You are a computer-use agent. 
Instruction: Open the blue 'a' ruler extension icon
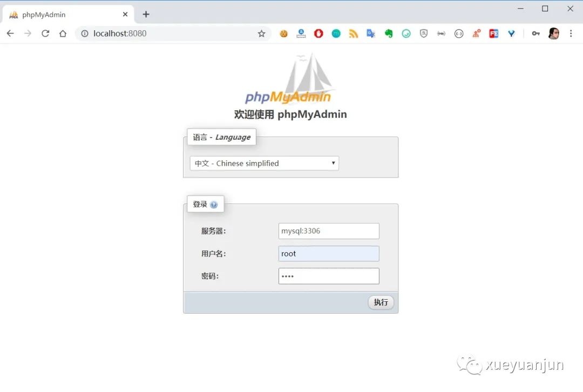click(x=301, y=33)
